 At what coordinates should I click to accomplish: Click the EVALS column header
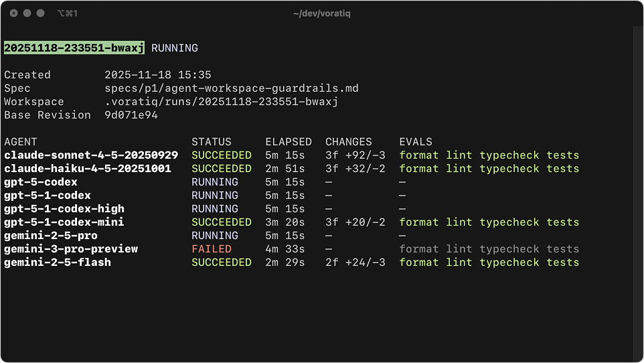pos(416,142)
